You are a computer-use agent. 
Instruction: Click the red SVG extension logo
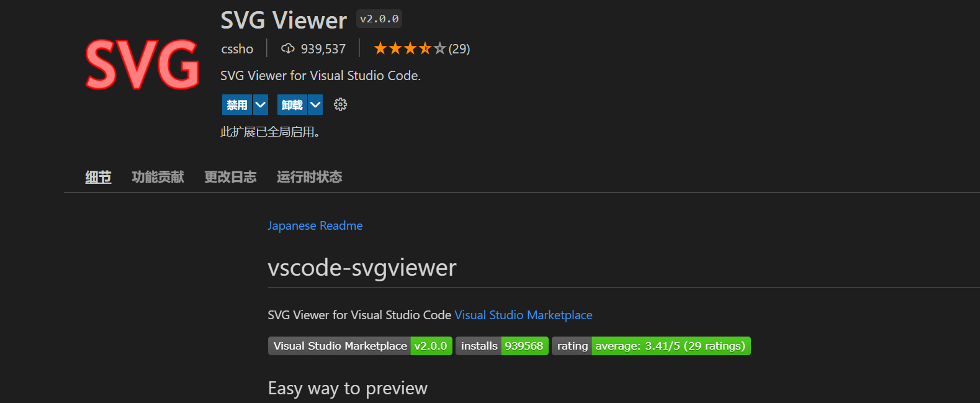142,64
